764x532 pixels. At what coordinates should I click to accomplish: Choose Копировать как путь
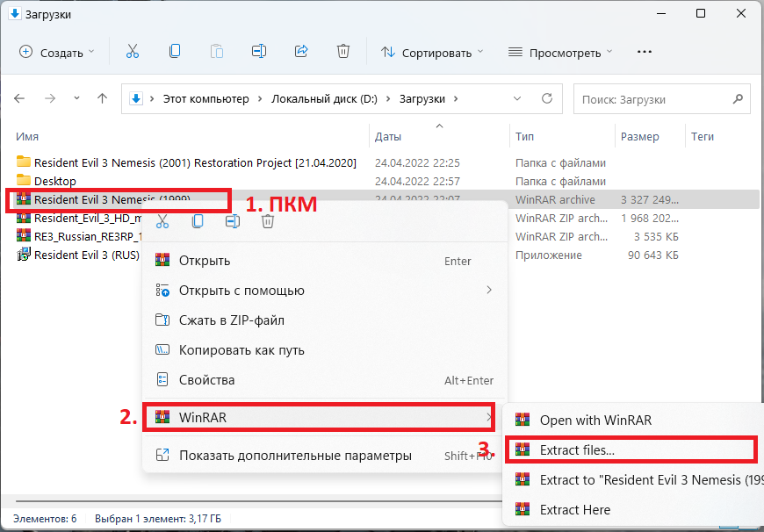[x=325, y=349]
